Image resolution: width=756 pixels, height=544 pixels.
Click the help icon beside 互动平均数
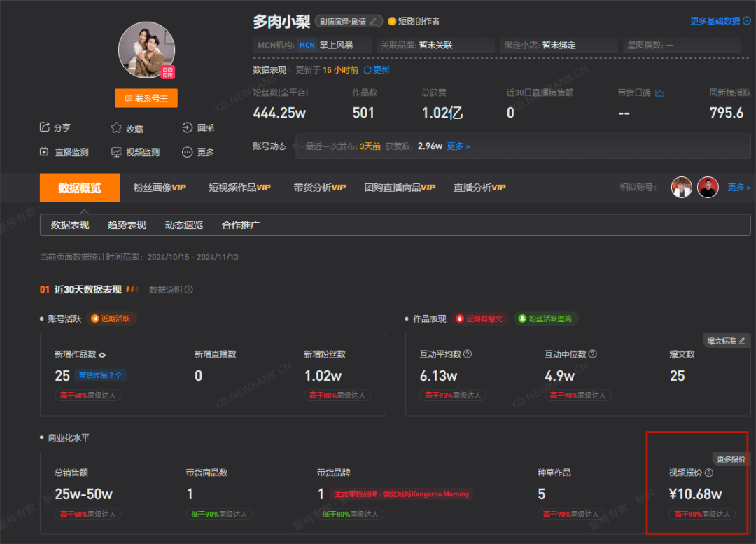[468, 354]
